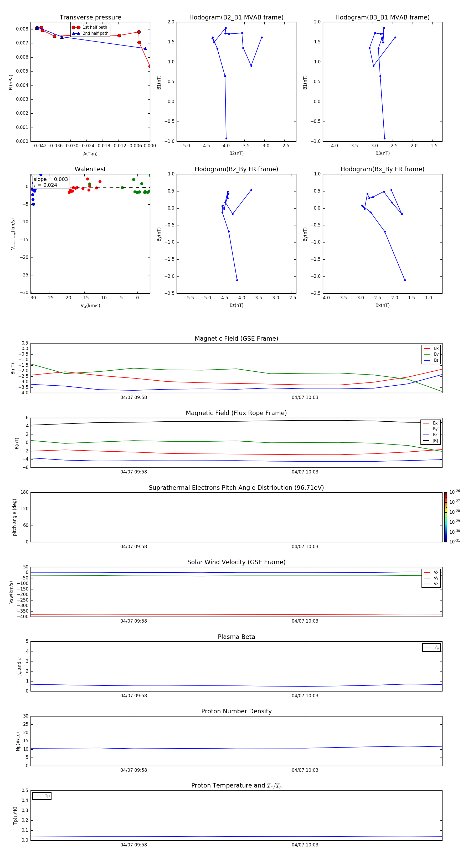Select the "Proton Number Density" panel title
The width and height of the screenshot is (473, 868).
point(236,711)
